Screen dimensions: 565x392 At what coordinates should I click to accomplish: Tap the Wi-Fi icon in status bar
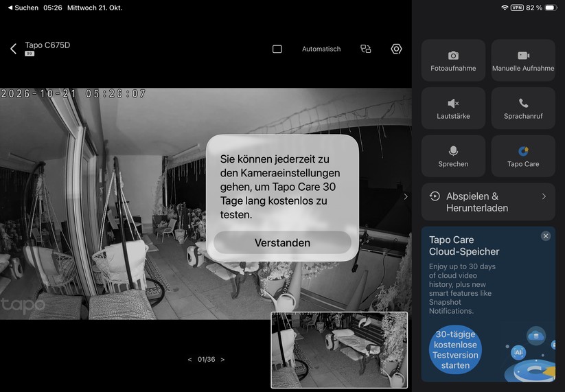505,8
